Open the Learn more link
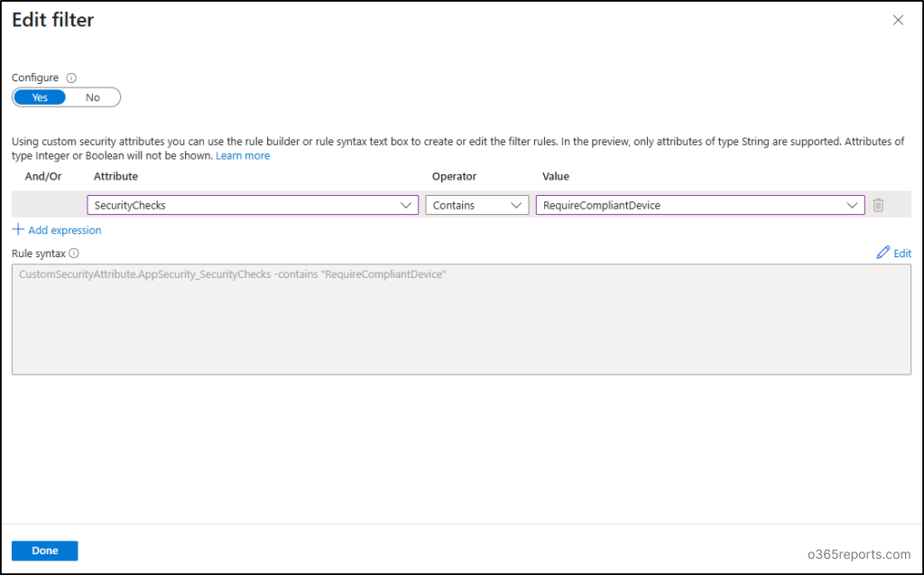 tap(243, 155)
